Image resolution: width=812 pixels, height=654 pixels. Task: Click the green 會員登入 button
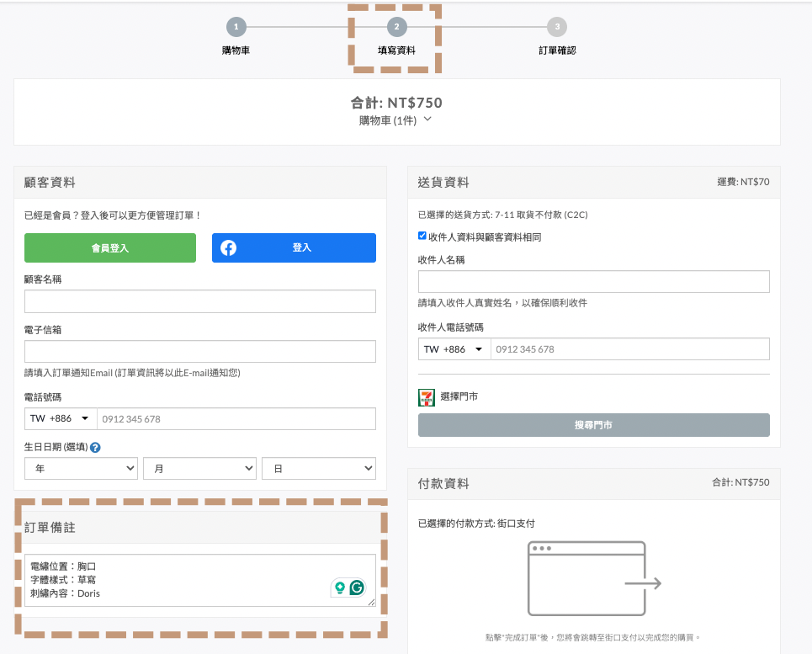(110, 247)
